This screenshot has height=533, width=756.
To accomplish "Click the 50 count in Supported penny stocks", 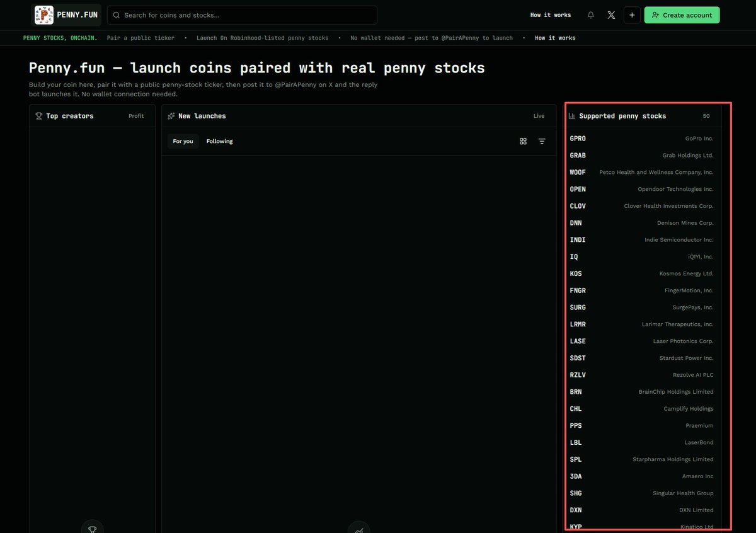I will tap(706, 116).
